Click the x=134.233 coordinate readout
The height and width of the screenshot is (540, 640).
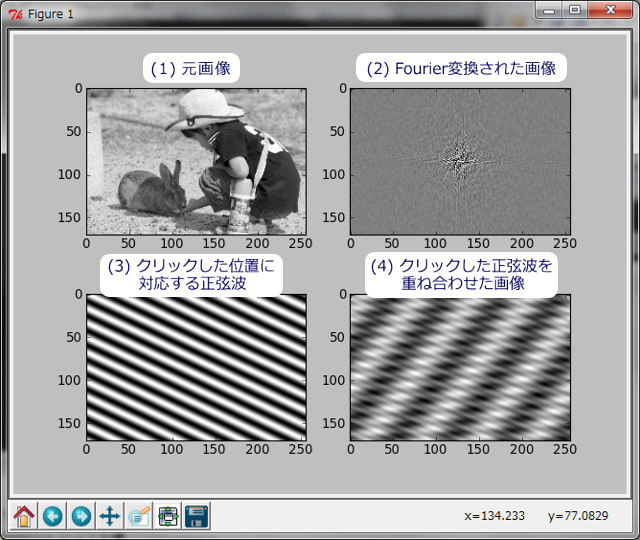[x=494, y=516]
